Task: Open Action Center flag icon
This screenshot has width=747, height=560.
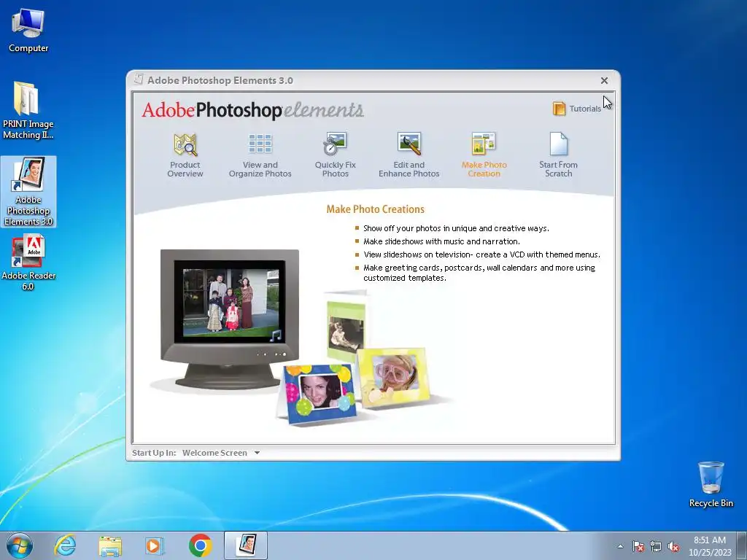Action: tap(638, 546)
